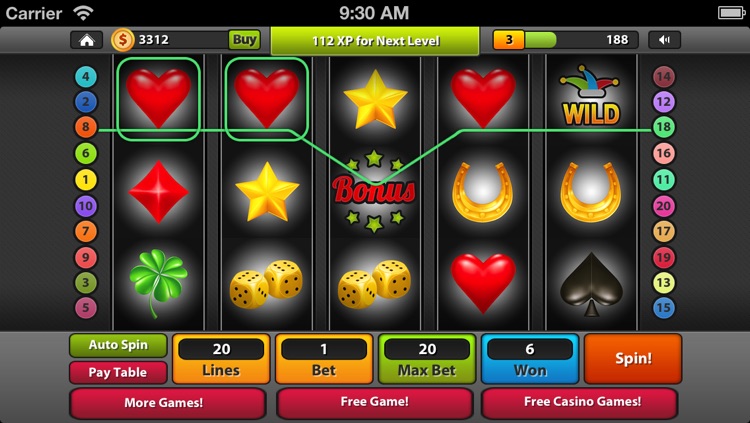750x423 pixels.
Task: Click the level 3 progress bar
Action: pyautogui.click(x=566, y=40)
